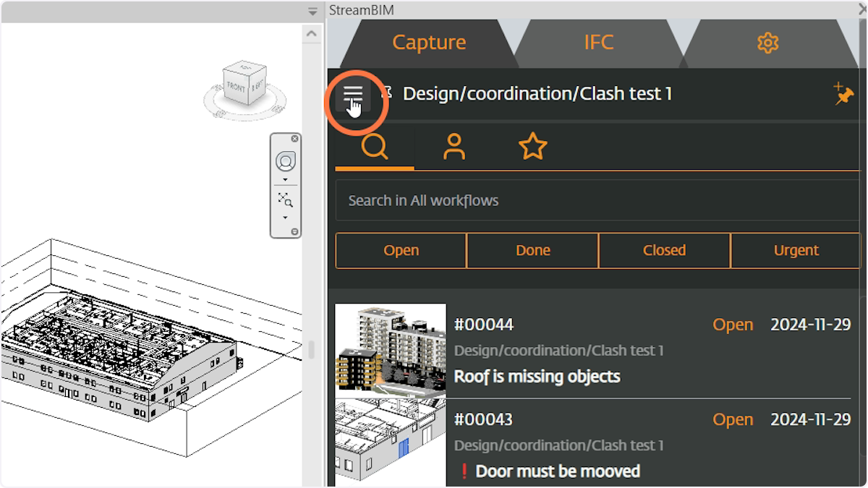Open the view panel options dropdown arrow
Screen dimensions: 868x488
312,12
